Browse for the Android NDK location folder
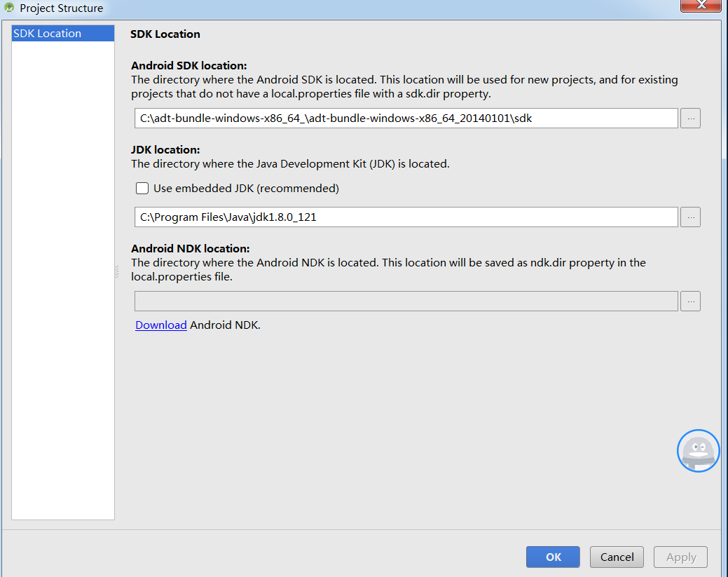This screenshot has height=577, width=728. (690, 301)
